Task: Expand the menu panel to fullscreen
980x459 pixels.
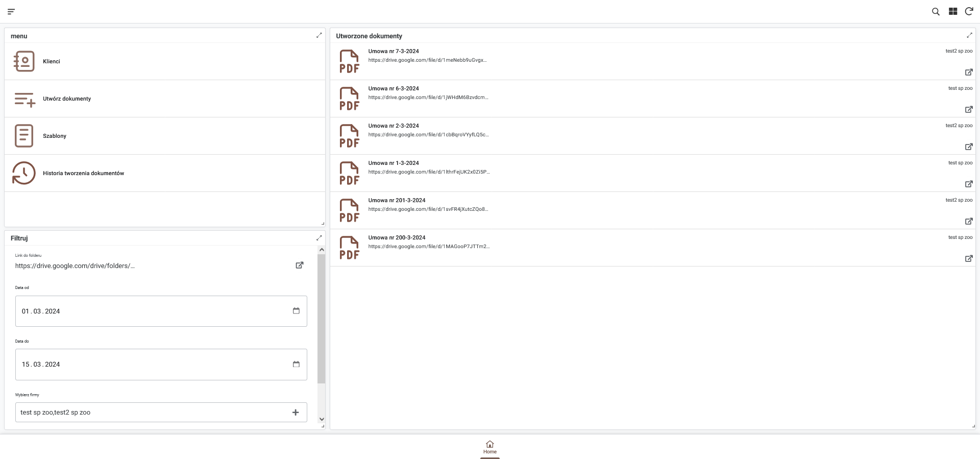Action: point(319,35)
